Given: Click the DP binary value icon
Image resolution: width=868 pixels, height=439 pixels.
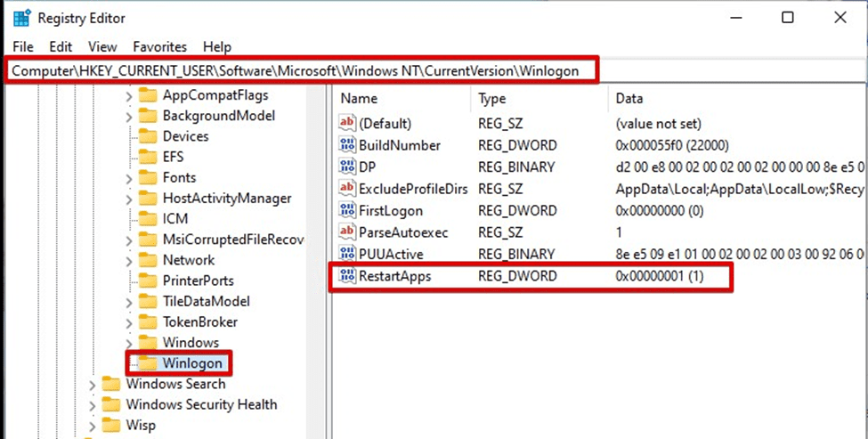Looking at the screenshot, I should (x=347, y=167).
